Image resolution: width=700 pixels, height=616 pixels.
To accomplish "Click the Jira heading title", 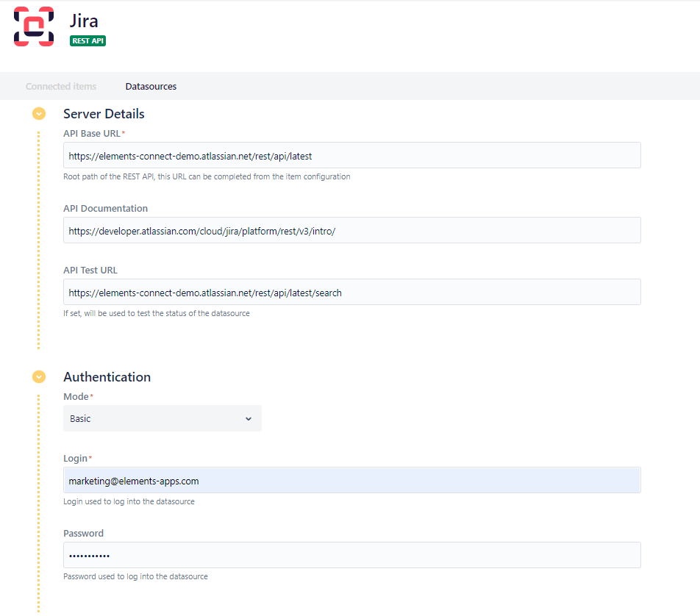I will 83,21.
